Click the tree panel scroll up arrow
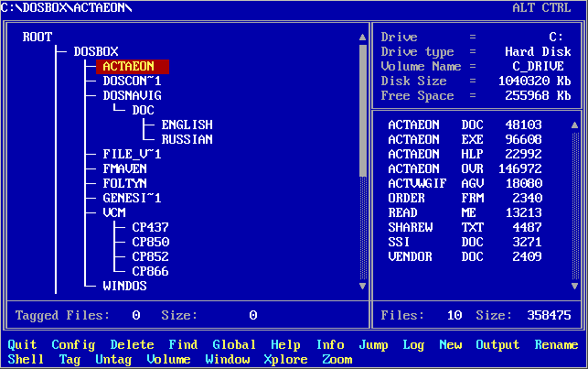Viewport: 588px width, 369px height. [x=362, y=37]
